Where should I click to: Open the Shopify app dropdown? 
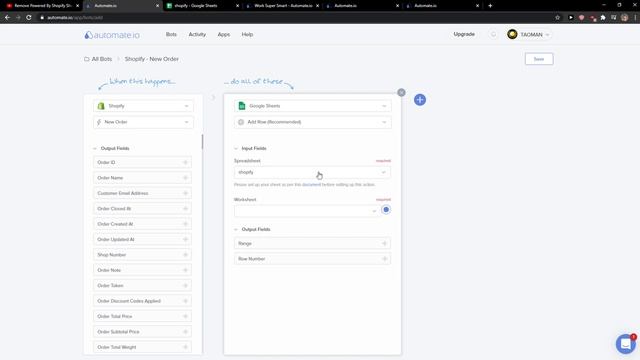click(143, 106)
